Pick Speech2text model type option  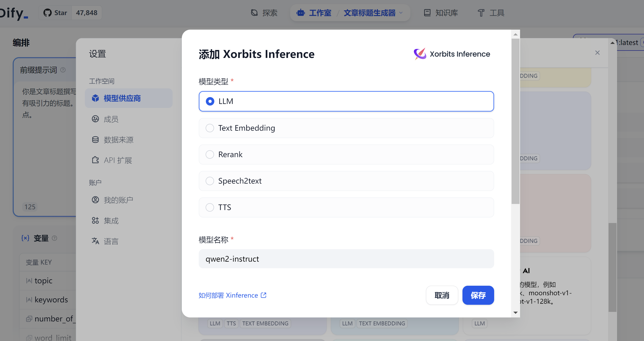[346, 181]
